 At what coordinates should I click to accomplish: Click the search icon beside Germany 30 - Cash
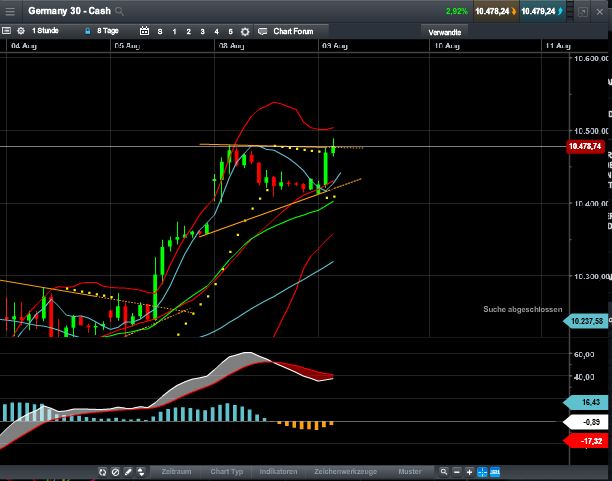119,11
